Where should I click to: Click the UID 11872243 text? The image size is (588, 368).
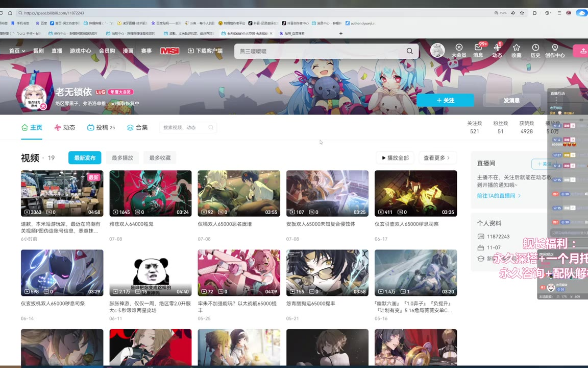pyautogui.click(x=498, y=237)
